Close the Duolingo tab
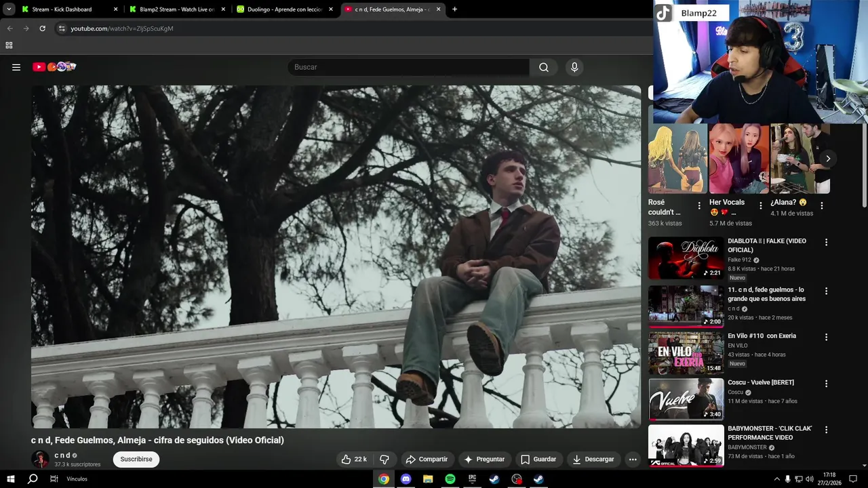Image resolution: width=868 pixels, height=488 pixels. point(331,9)
